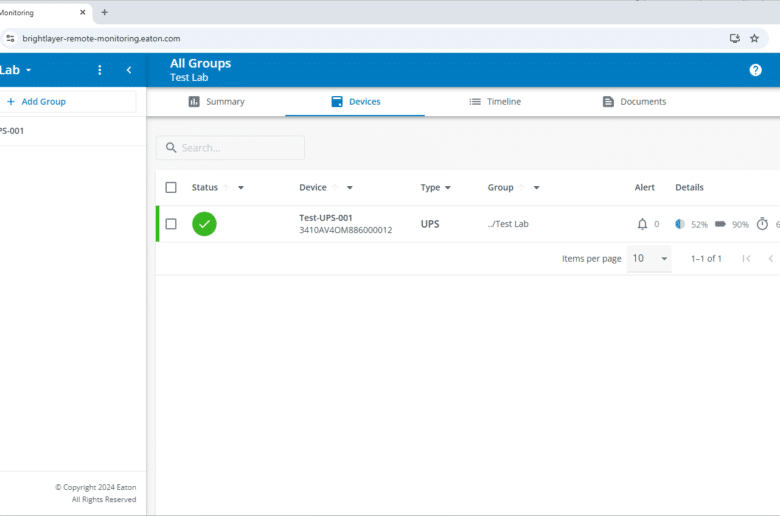Open the Lab site dropdown
This screenshot has width=780, height=516.
tap(15, 70)
